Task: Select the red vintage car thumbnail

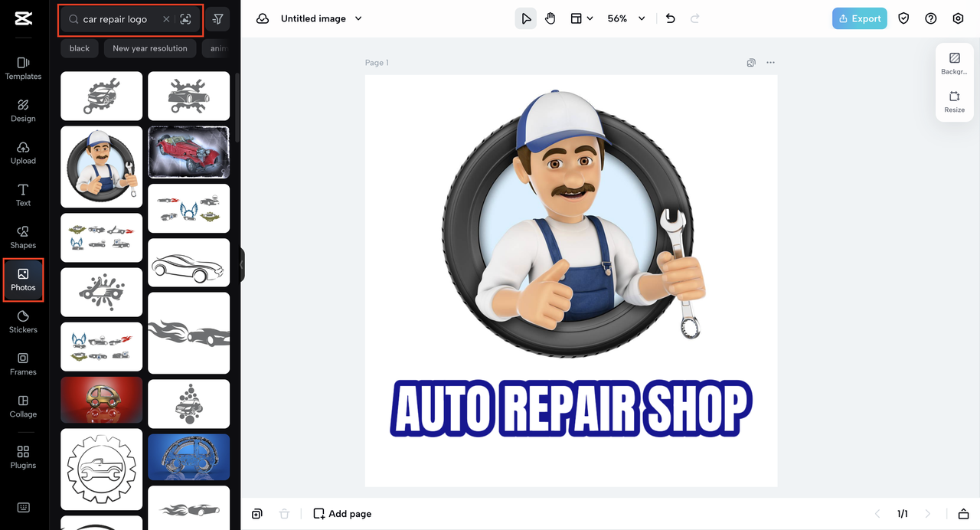Action: (x=188, y=152)
